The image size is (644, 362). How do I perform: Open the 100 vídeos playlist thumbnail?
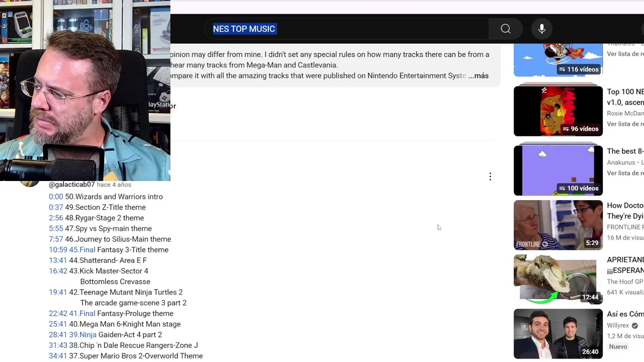[x=558, y=170]
